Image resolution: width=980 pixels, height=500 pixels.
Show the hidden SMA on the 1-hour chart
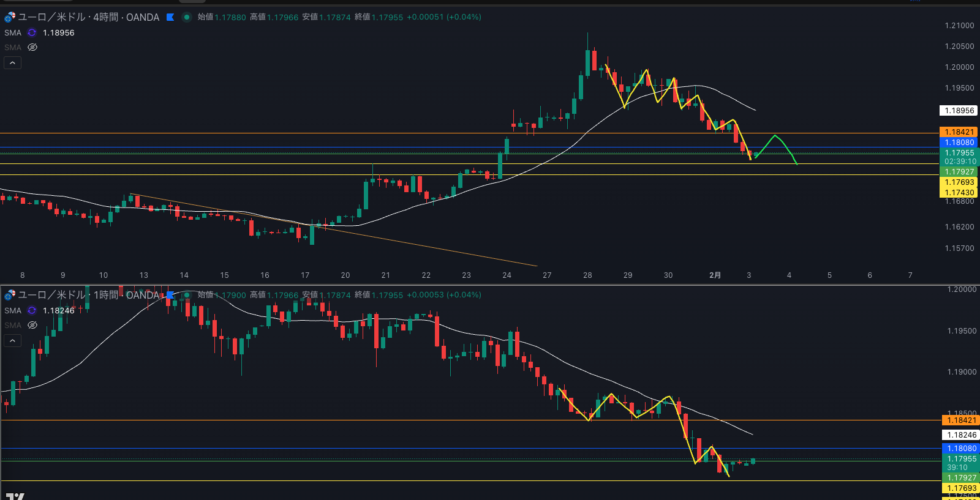32,326
